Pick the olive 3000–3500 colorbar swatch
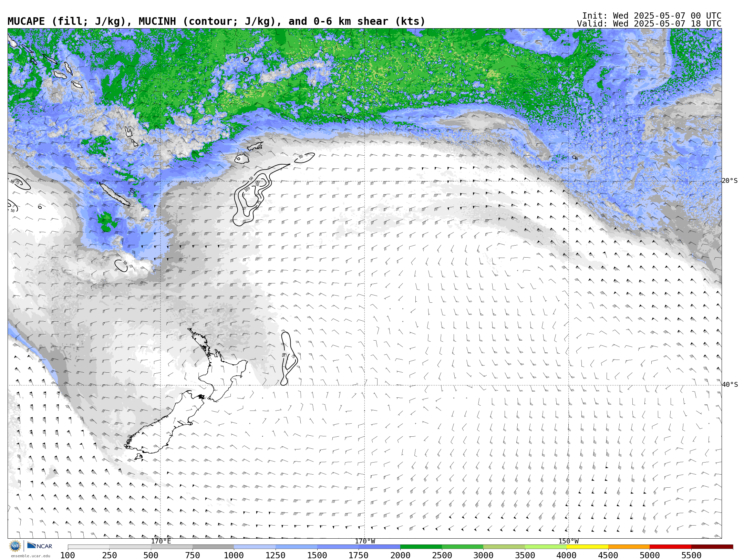The height and width of the screenshot is (560, 744). coord(504,547)
